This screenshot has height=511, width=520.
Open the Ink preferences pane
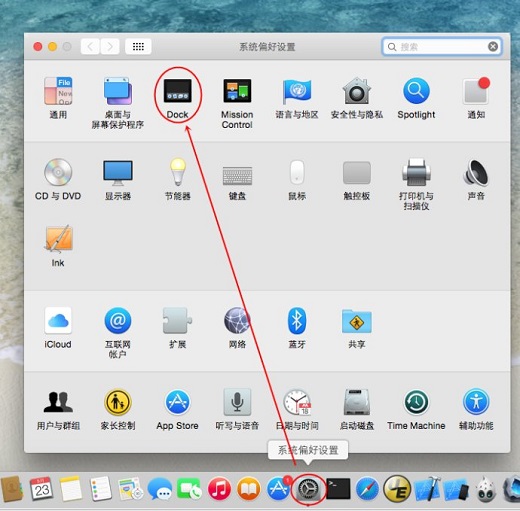pos(58,246)
